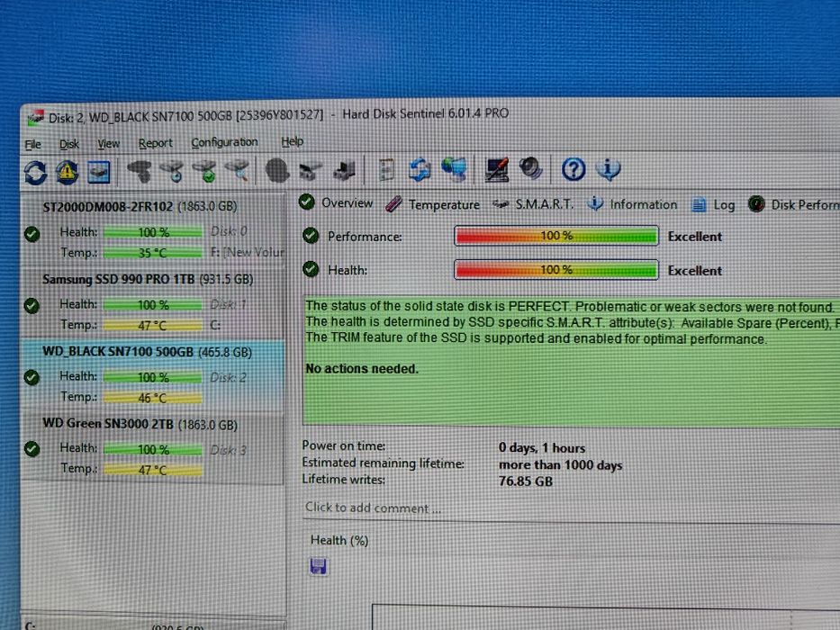Viewport: 840px width, 630px height.
Task: Click the green check next to WD Green SN3000
Action: point(32,449)
